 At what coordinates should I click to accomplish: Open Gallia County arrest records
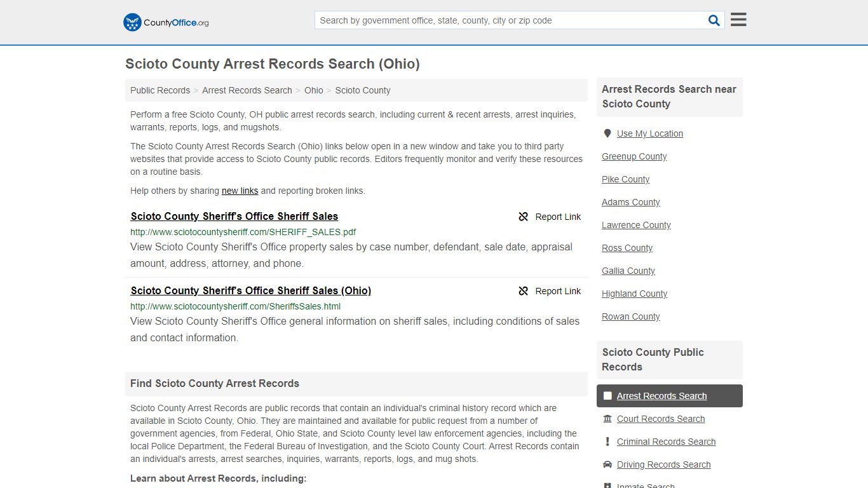pyautogui.click(x=628, y=271)
